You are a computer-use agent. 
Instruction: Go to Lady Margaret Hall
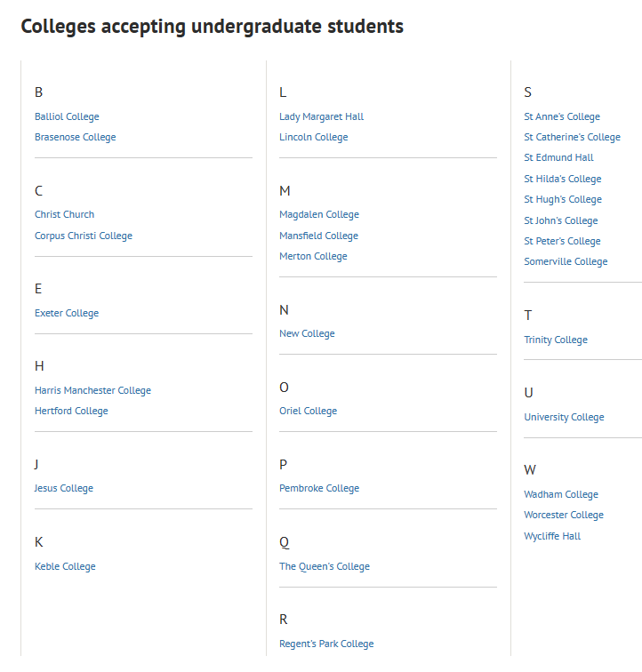click(321, 116)
